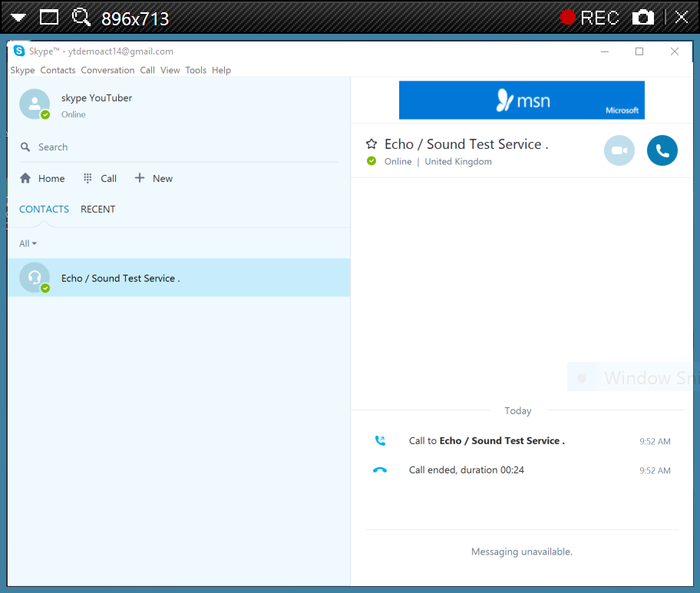Viewport: 700px width, 593px height.
Task: Open the Call menu in menu bar
Action: point(147,70)
